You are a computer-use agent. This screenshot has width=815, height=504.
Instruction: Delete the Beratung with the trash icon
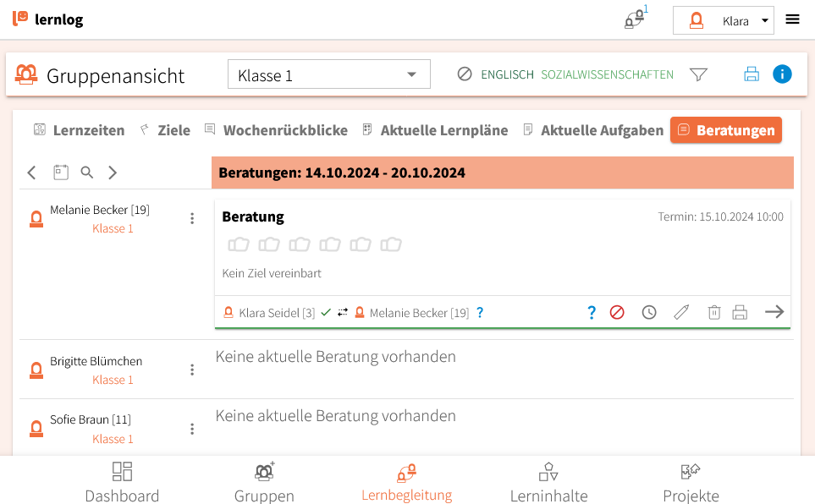[x=714, y=312]
